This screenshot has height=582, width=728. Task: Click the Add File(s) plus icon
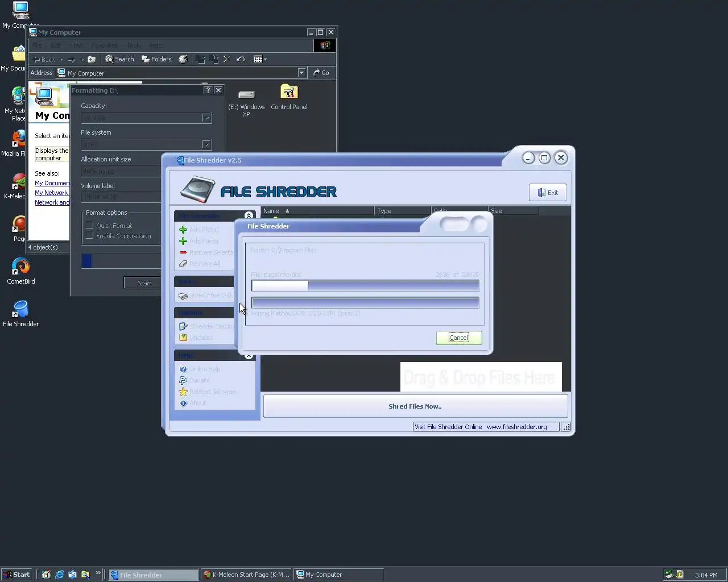pyautogui.click(x=183, y=230)
